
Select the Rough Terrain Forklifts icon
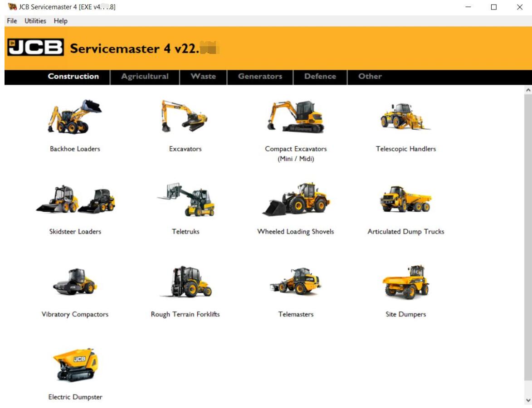point(186,282)
